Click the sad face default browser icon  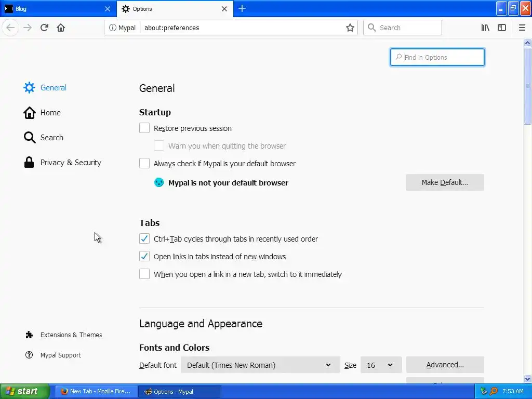point(159,182)
